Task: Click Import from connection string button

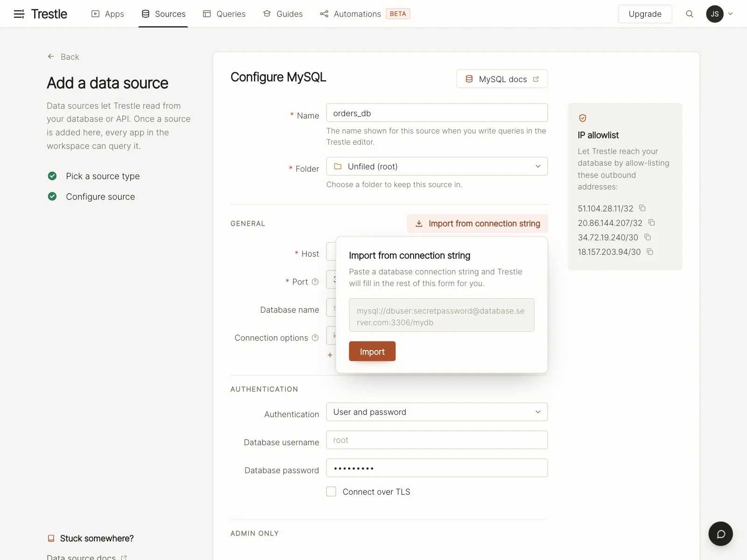Action: 477,224
